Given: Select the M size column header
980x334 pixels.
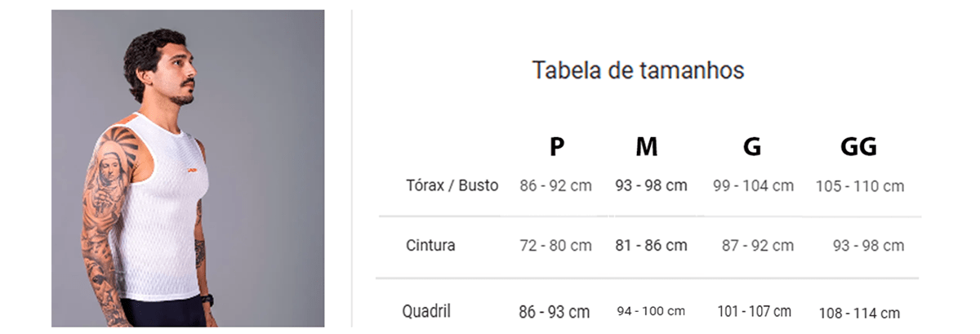Looking at the screenshot, I should point(647,147).
